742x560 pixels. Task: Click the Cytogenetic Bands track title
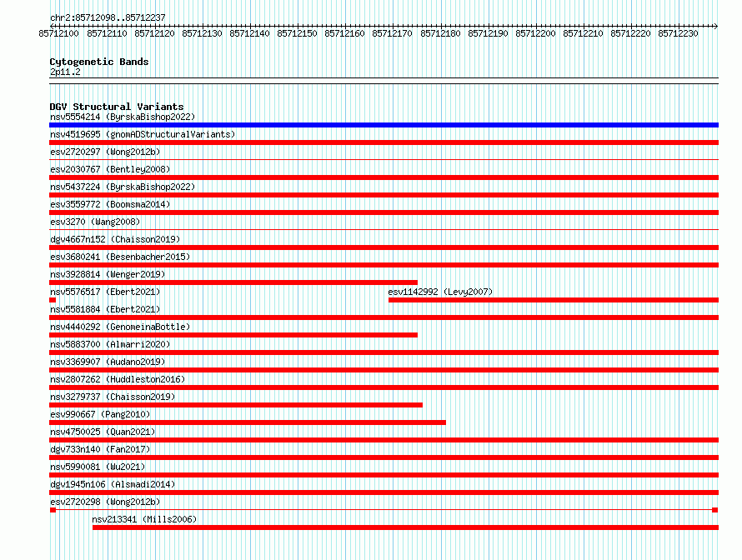click(99, 62)
